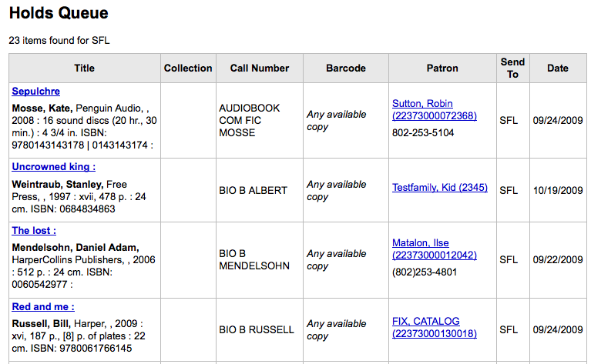This screenshot has height=364, width=591.
Task: View patron Testfamily, Kid record
Action: pyautogui.click(x=439, y=188)
